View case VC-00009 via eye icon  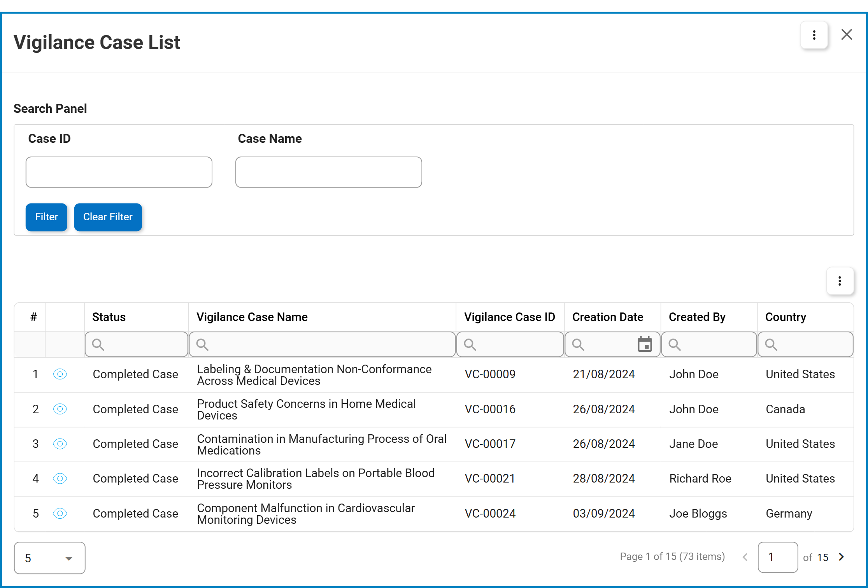60,374
